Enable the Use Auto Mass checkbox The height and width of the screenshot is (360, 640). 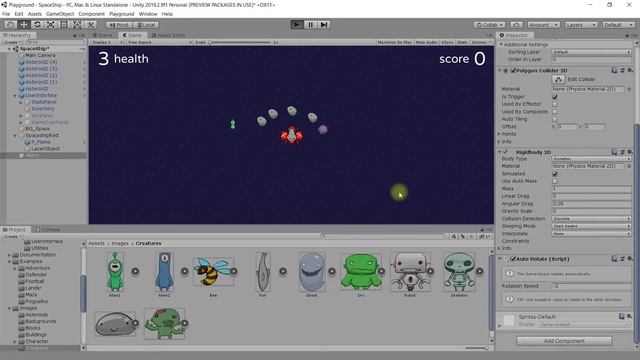[x=555, y=181]
